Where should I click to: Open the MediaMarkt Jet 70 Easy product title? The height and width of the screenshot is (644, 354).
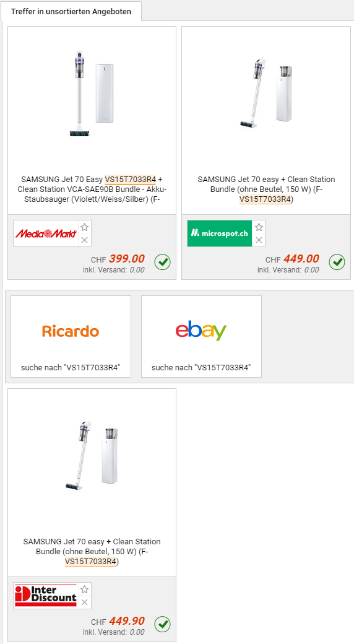pyautogui.click(x=92, y=189)
